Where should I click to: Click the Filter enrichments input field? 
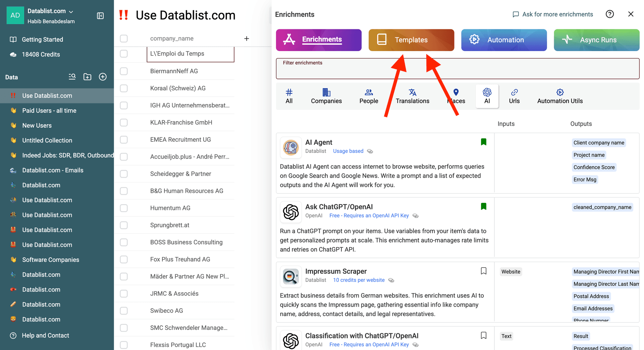pos(457,71)
